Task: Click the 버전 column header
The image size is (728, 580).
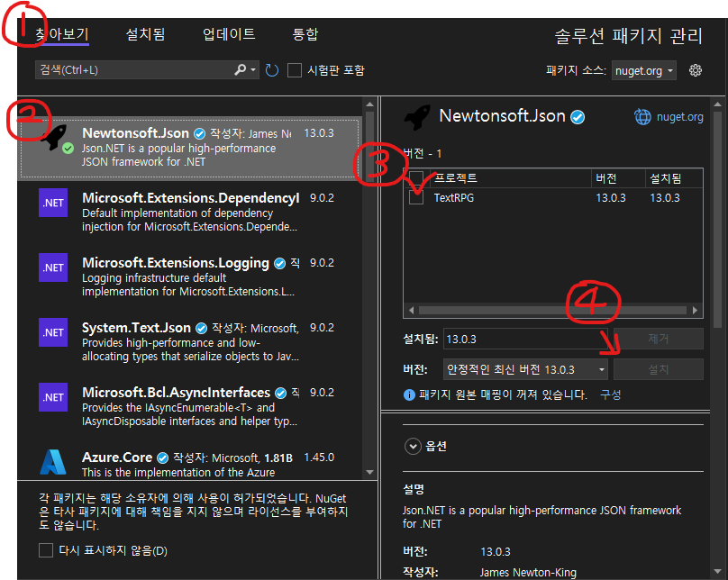Action: tap(618, 178)
